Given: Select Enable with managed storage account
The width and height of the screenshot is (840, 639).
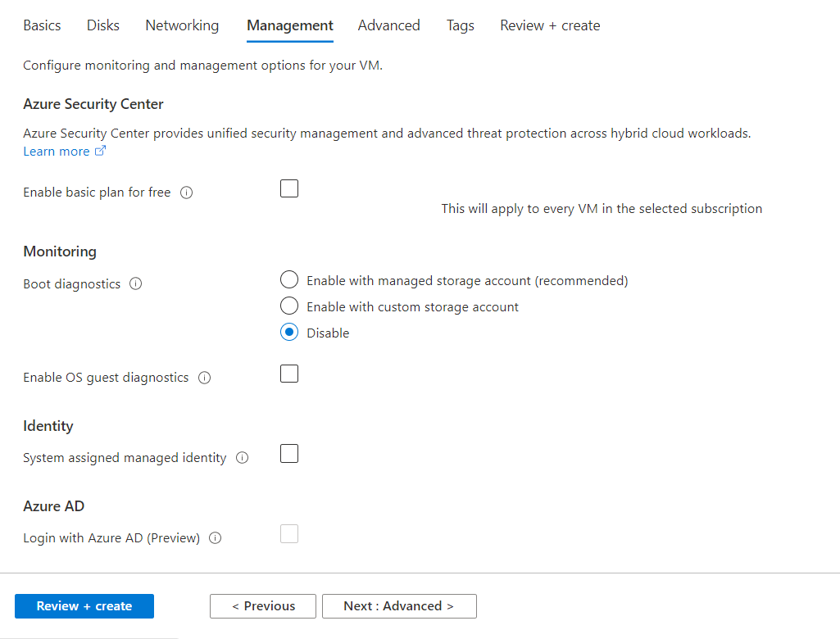Looking at the screenshot, I should coord(289,280).
